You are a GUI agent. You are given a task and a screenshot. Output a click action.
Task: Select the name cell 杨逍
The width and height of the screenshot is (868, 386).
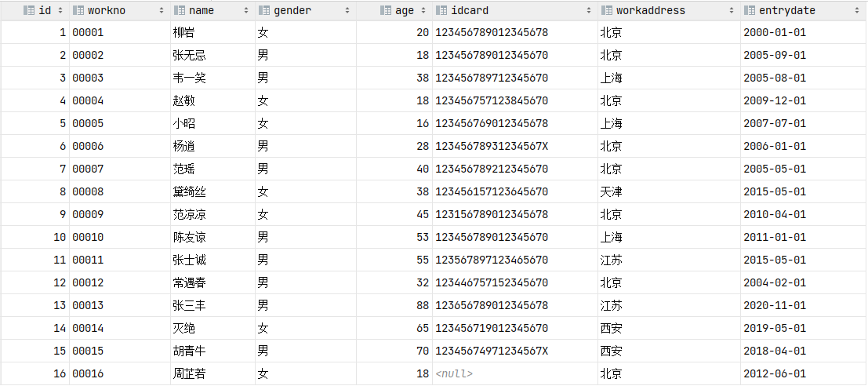183,146
